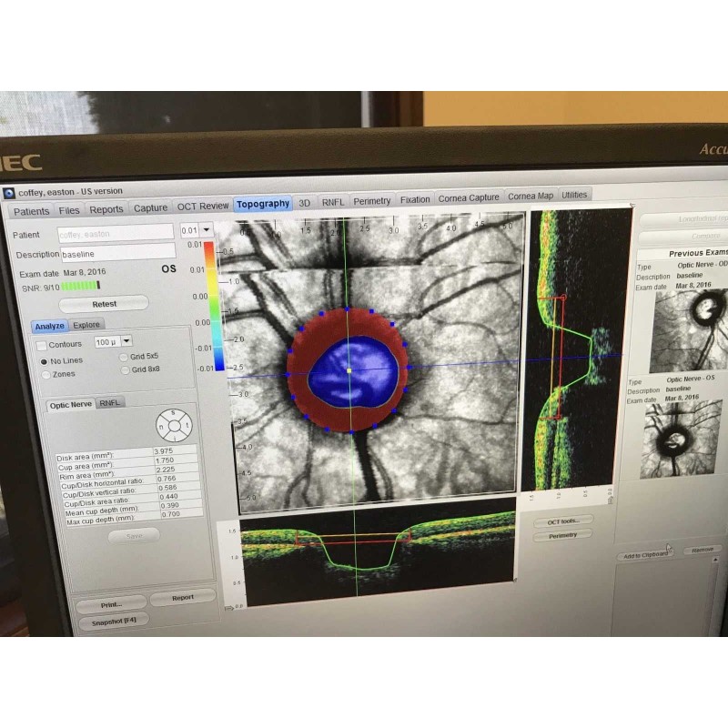The height and width of the screenshot is (728, 728).
Task: Click the Perimetry button below the scan
Action: click(562, 536)
